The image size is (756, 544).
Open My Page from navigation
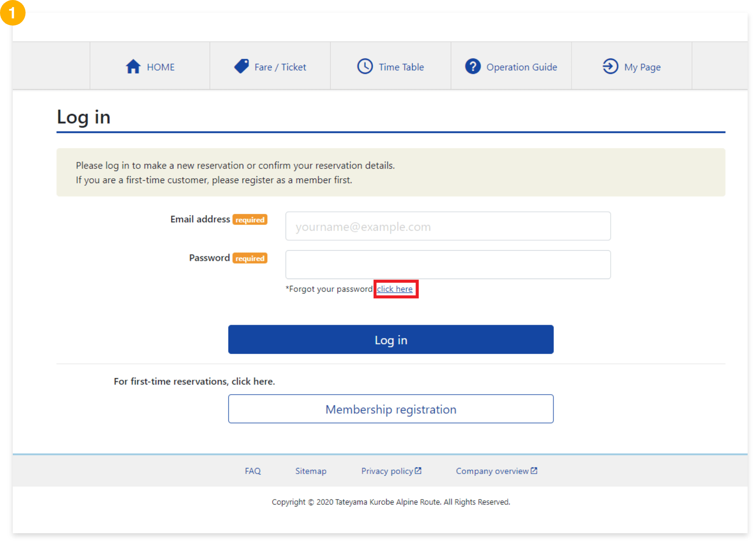[632, 66]
